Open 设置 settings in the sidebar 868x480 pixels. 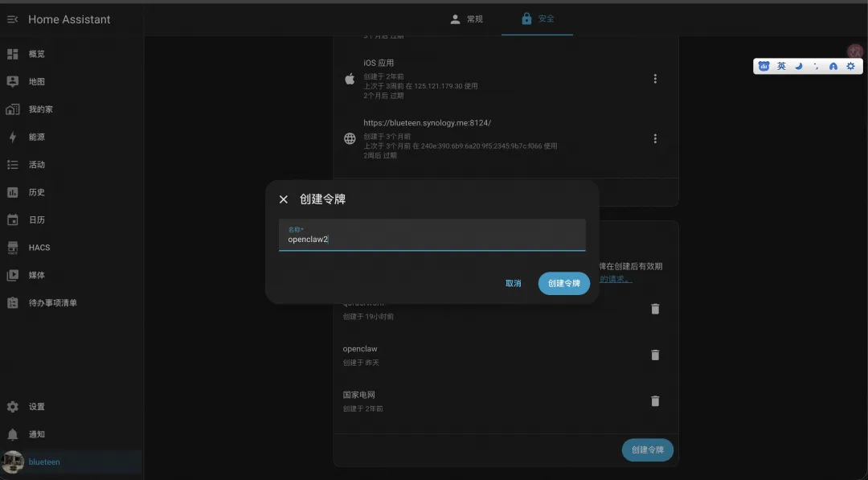coord(71,406)
